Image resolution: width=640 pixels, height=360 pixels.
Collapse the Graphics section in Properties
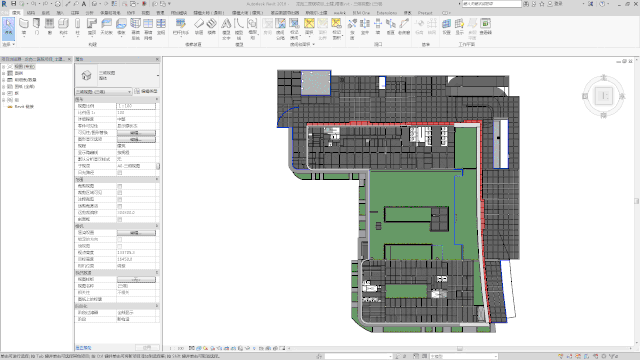(157, 99)
